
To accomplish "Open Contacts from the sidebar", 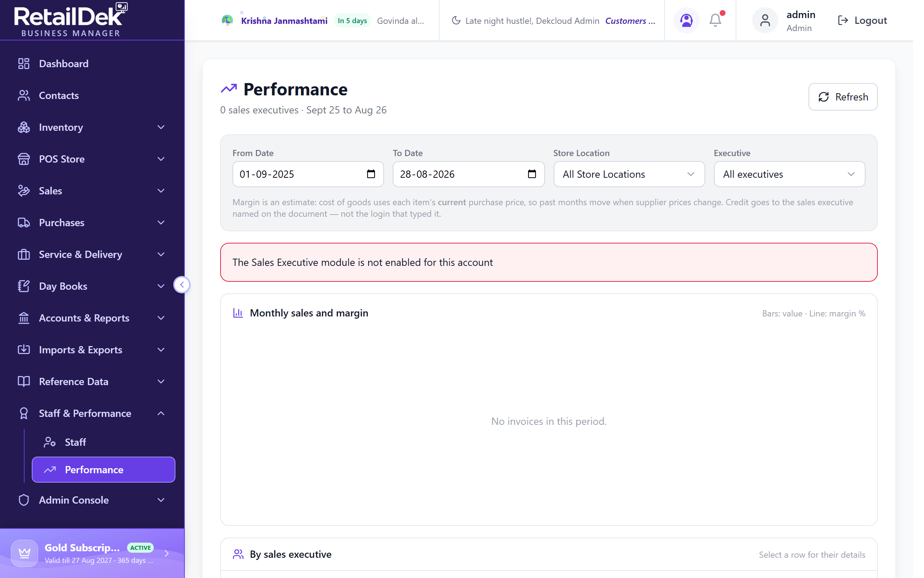I will tap(92, 95).
